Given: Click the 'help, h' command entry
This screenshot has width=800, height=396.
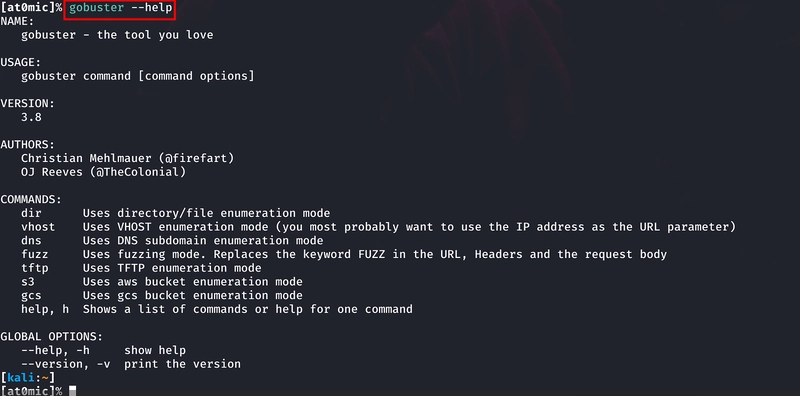Looking at the screenshot, I should tap(45, 310).
